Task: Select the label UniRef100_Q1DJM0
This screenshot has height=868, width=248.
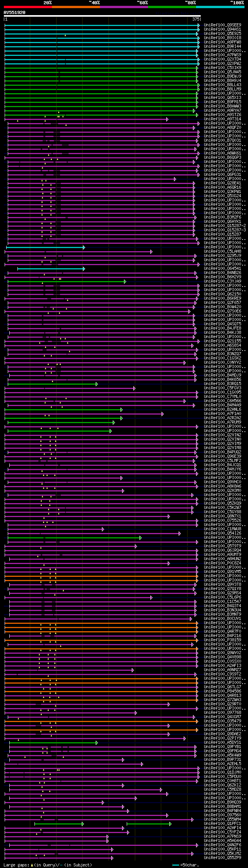Action: point(222,772)
